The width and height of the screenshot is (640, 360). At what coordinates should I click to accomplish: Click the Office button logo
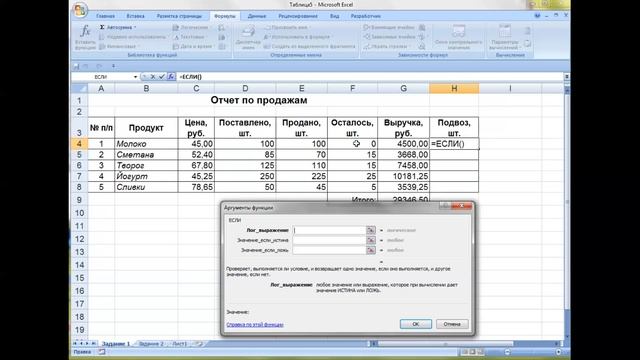[80, 10]
